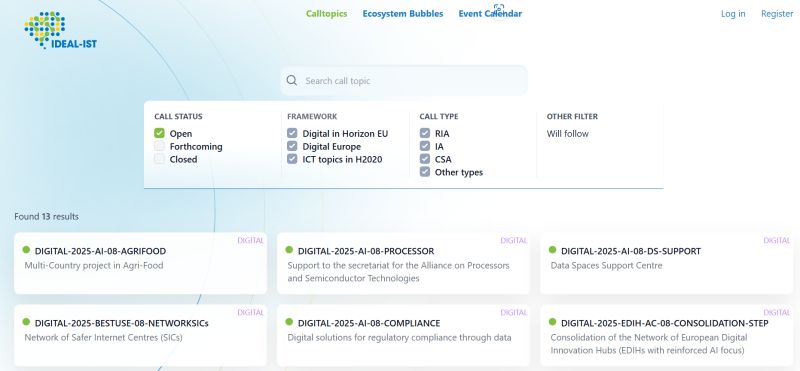Click the green status dot on AGRIFOOD card
The height and width of the screenshot is (371, 800).
(x=26, y=250)
